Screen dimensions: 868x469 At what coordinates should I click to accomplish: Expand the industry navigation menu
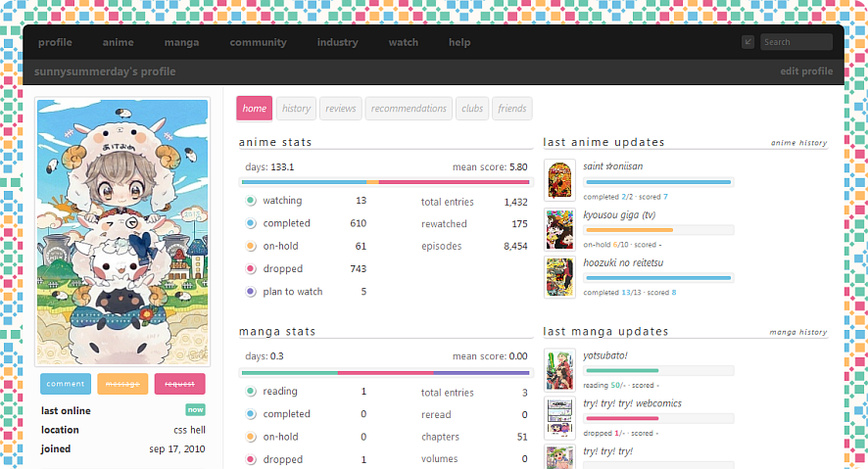pos(337,42)
